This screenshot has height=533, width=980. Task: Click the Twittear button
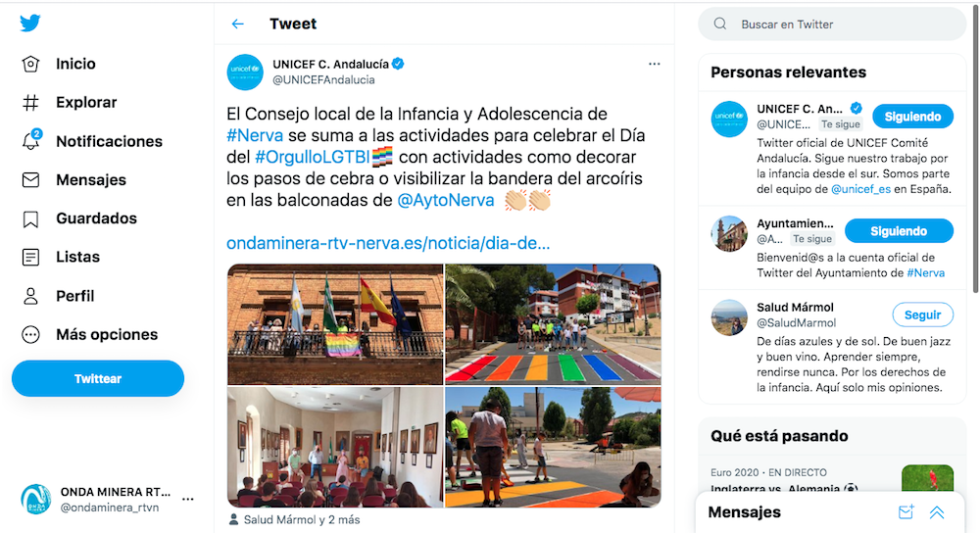tap(98, 378)
